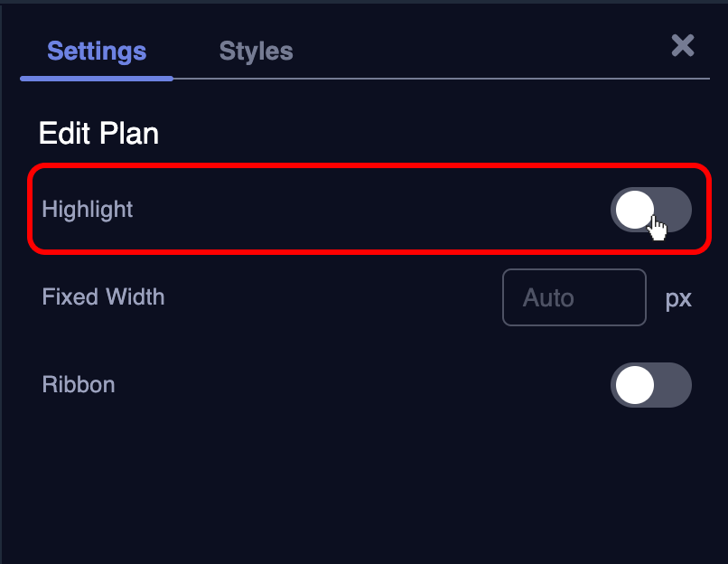Click the gray track of Ribbon toggle

[x=674, y=386]
